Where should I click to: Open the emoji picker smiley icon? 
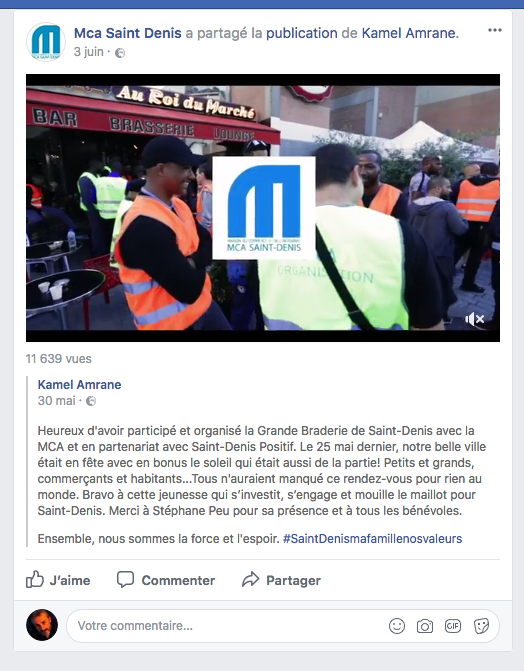click(397, 626)
